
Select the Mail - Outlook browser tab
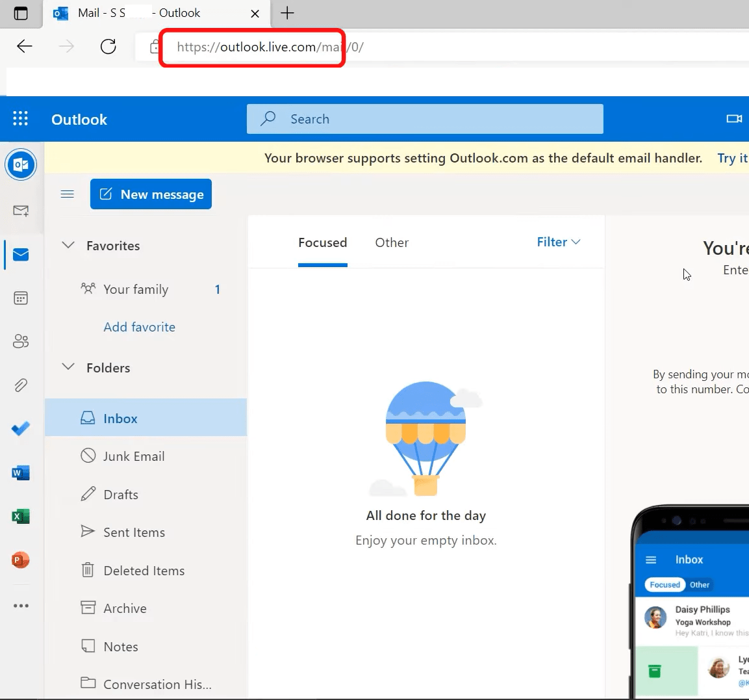tap(158, 14)
